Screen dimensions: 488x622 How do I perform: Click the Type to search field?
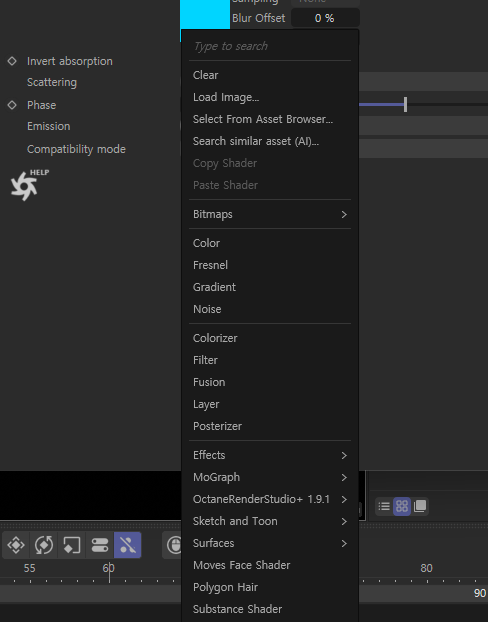(270, 46)
